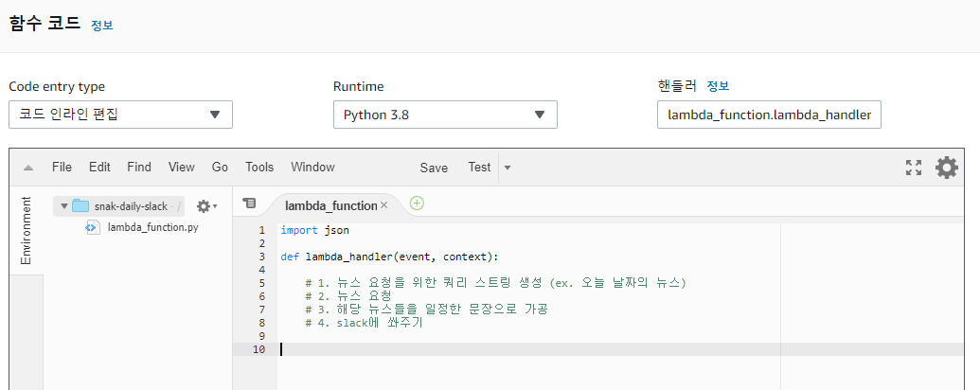The height and width of the screenshot is (390, 980).
Task: Close the lambda_function tab
Action: [383, 205]
